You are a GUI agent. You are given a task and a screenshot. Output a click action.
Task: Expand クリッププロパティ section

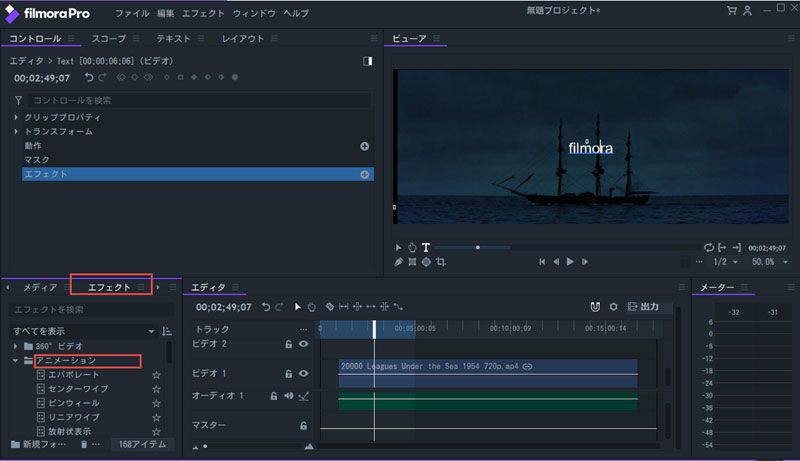coord(16,117)
